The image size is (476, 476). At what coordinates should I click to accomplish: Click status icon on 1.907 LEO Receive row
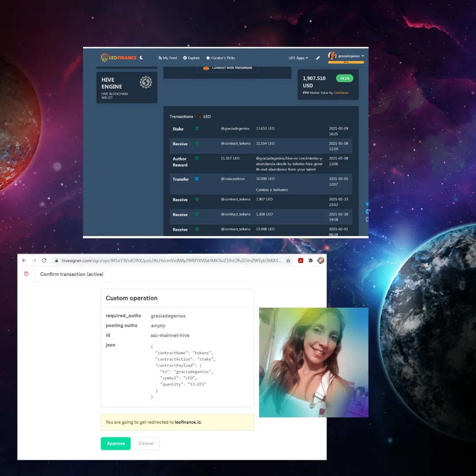[197, 199]
